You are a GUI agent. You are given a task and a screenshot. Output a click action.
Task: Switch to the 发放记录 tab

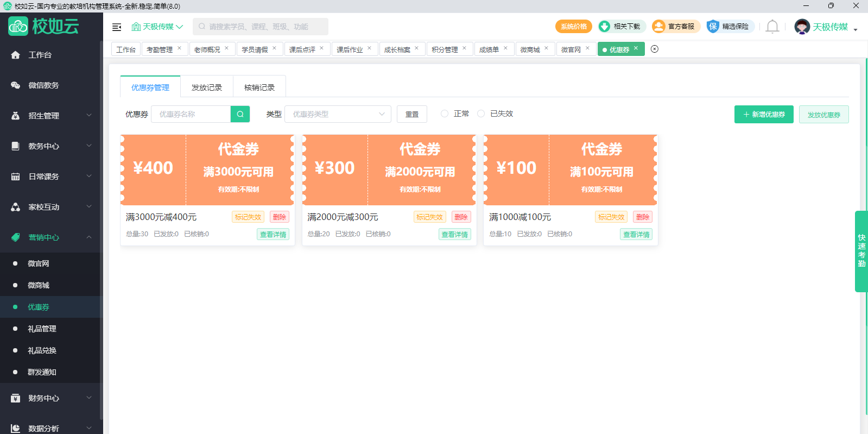207,87
